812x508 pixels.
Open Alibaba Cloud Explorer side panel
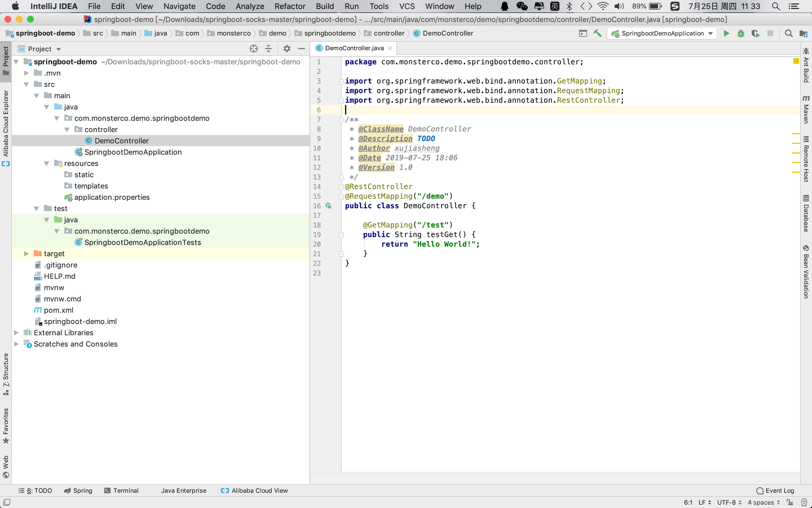[x=6, y=128]
